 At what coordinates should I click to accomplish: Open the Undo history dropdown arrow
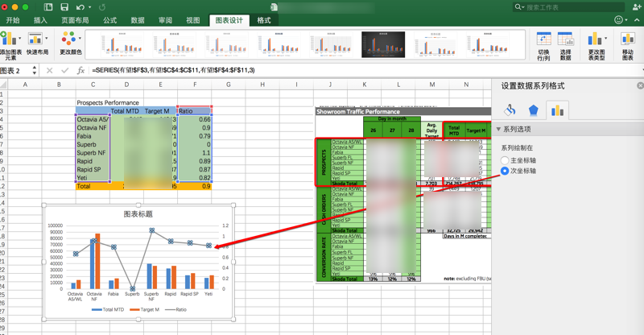pos(90,7)
